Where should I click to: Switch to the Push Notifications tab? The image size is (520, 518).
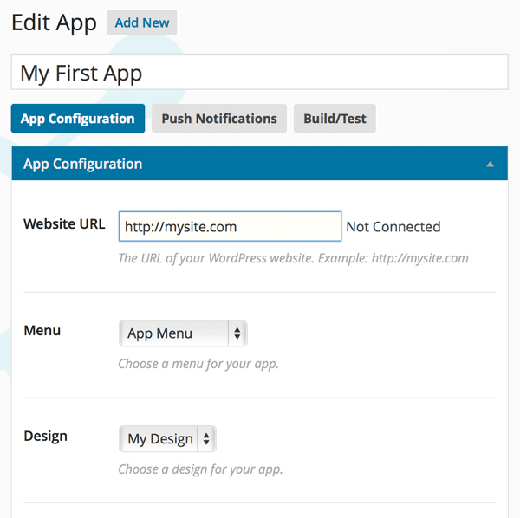point(219,118)
